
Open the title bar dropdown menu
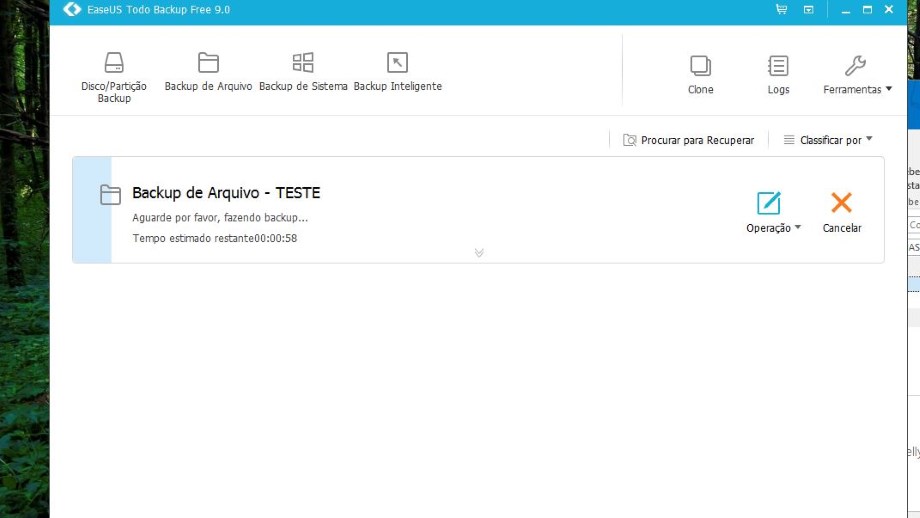tap(808, 10)
